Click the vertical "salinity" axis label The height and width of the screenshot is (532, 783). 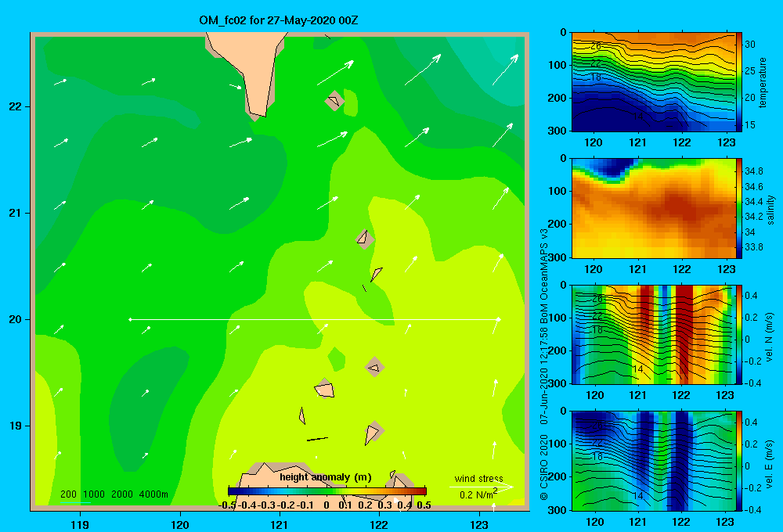[770, 210]
